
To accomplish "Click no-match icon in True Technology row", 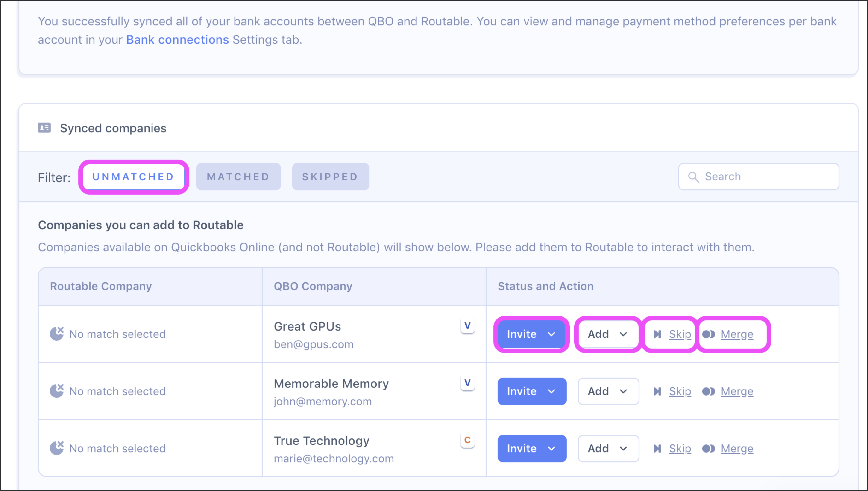I will tap(57, 448).
